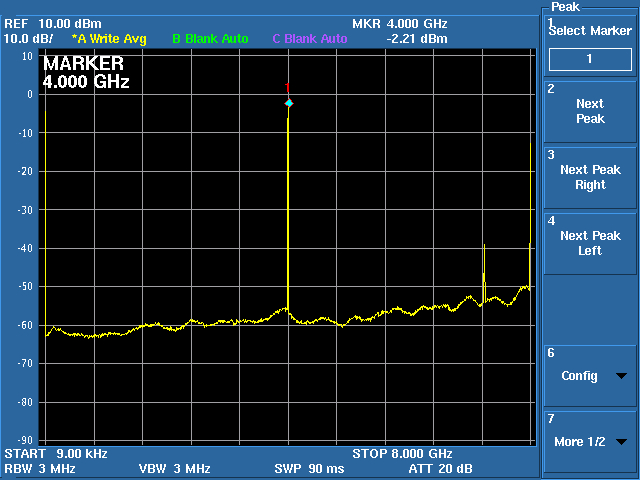The width and height of the screenshot is (640, 480).
Task: Toggle trace C Blank Auto label
Action: pos(310,39)
